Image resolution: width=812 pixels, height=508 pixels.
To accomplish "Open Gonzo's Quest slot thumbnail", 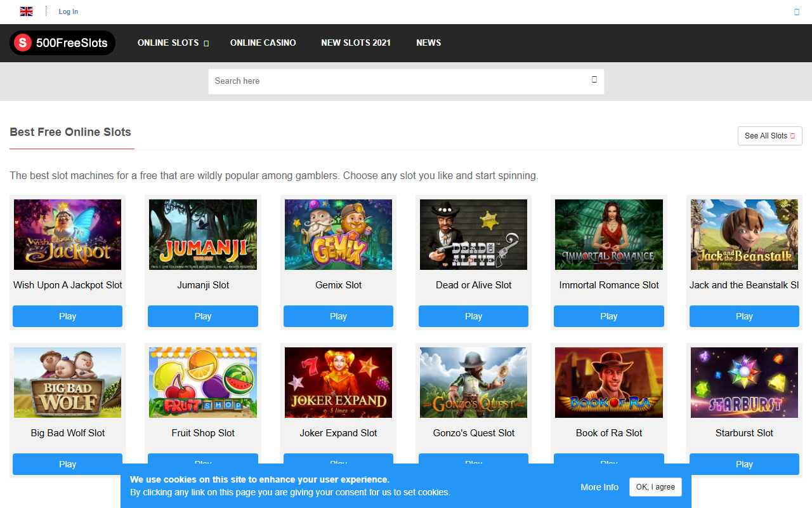I will click(473, 382).
